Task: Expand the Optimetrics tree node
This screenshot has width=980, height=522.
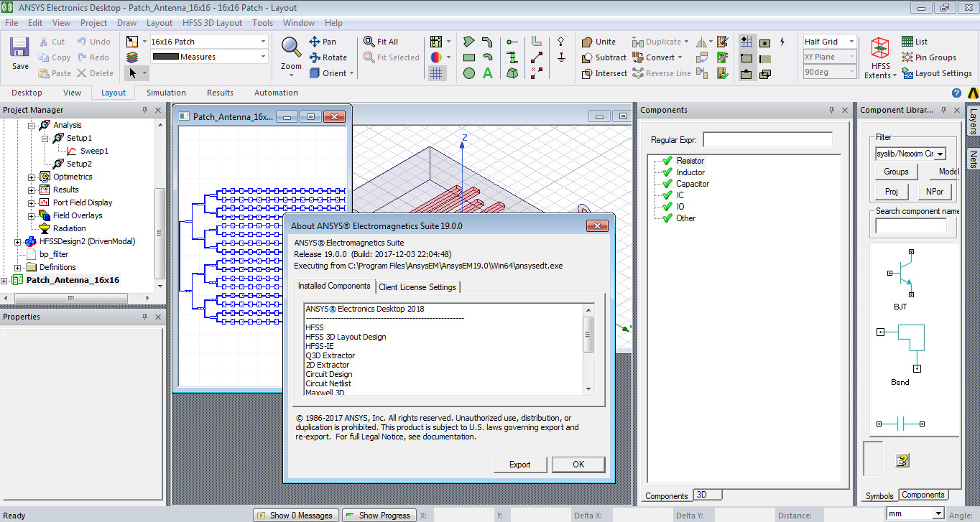Action: point(32,177)
